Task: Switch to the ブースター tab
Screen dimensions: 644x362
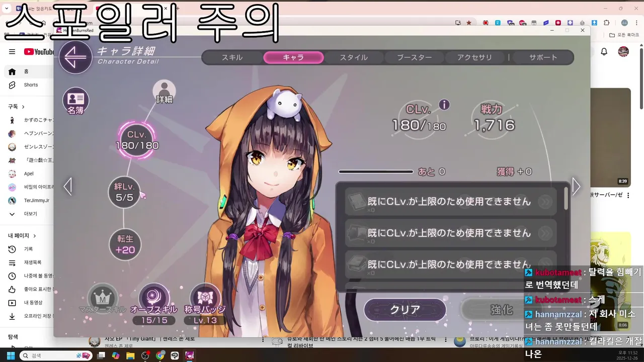Action: [x=415, y=57]
